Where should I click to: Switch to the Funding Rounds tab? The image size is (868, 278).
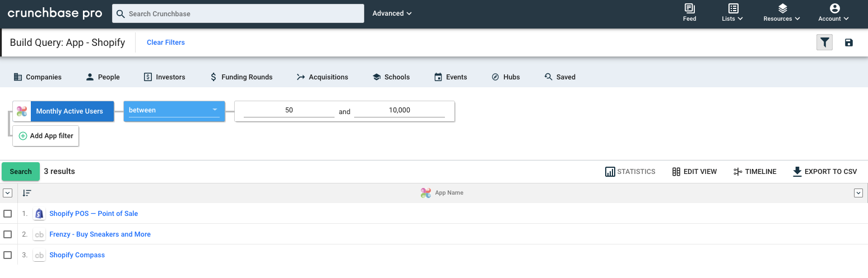point(241,77)
